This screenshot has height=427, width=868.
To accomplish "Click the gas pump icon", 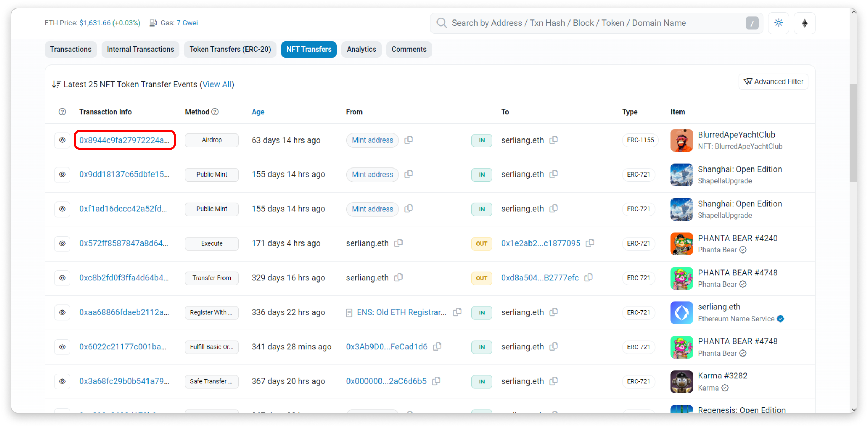I will point(153,23).
